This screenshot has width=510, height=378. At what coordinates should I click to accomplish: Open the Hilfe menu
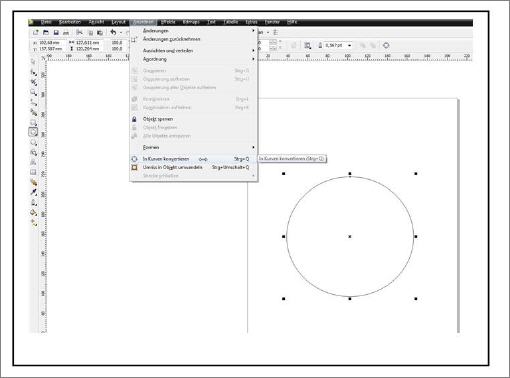tap(292, 22)
